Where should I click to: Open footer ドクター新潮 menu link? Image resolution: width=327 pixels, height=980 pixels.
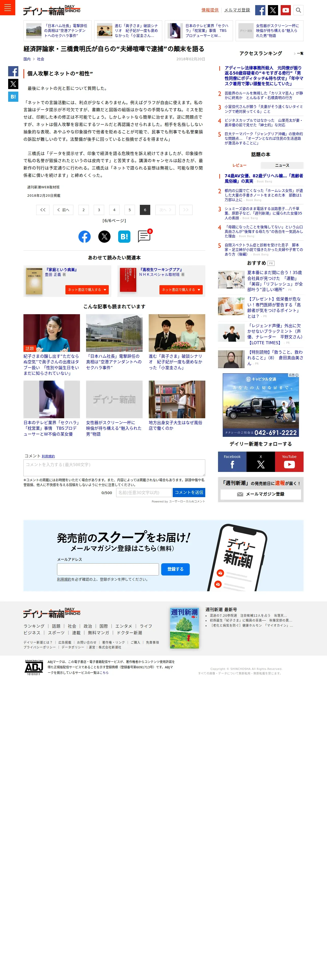pyautogui.click(x=129, y=633)
